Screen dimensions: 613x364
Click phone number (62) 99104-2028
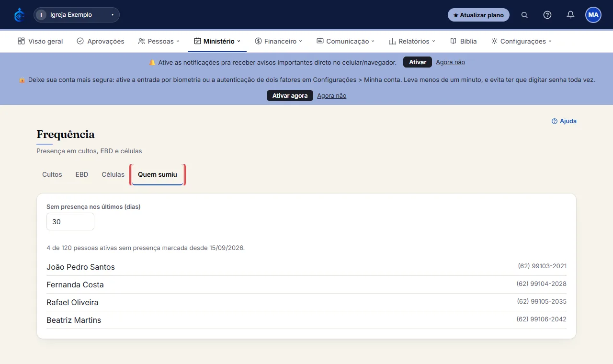(x=542, y=284)
